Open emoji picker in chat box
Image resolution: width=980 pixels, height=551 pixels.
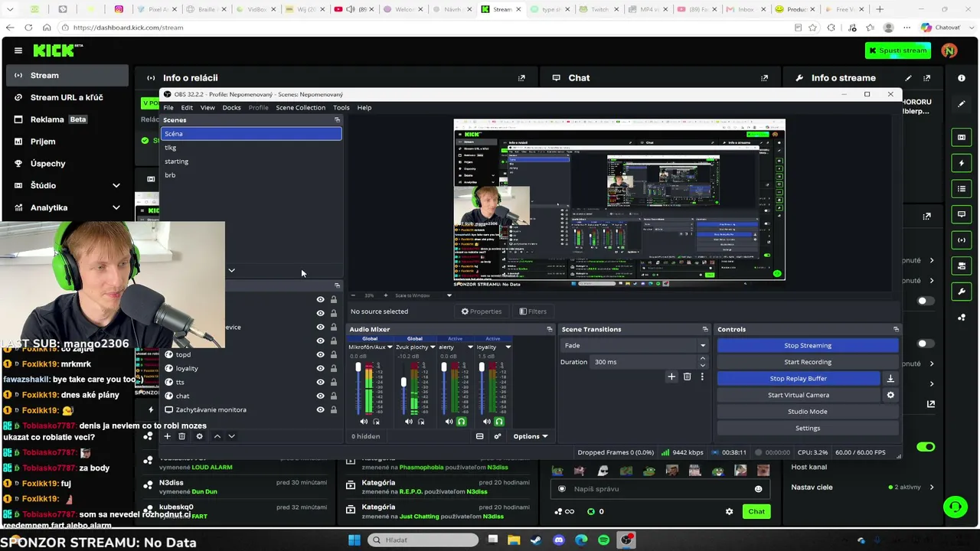pyautogui.click(x=759, y=489)
